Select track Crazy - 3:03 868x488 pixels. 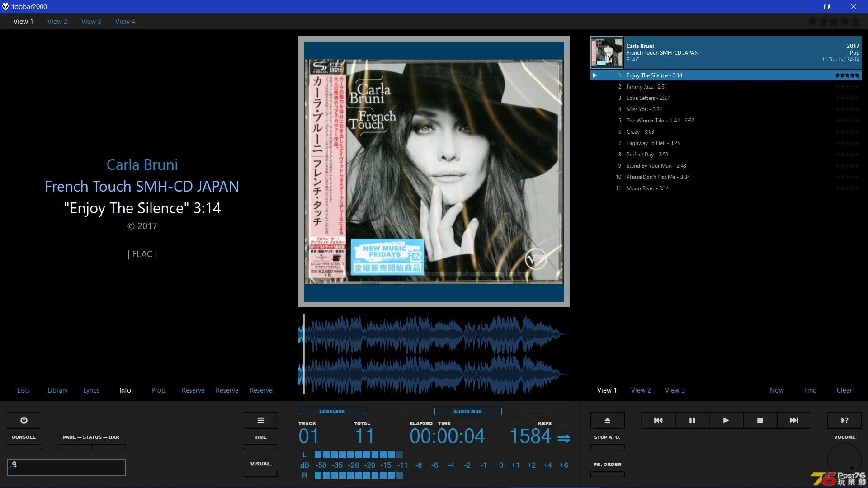(726, 132)
